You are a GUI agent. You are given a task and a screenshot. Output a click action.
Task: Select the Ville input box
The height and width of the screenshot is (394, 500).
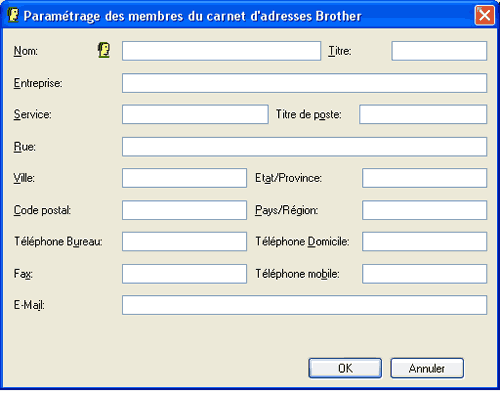pyautogui.click(x=184, y=178)
